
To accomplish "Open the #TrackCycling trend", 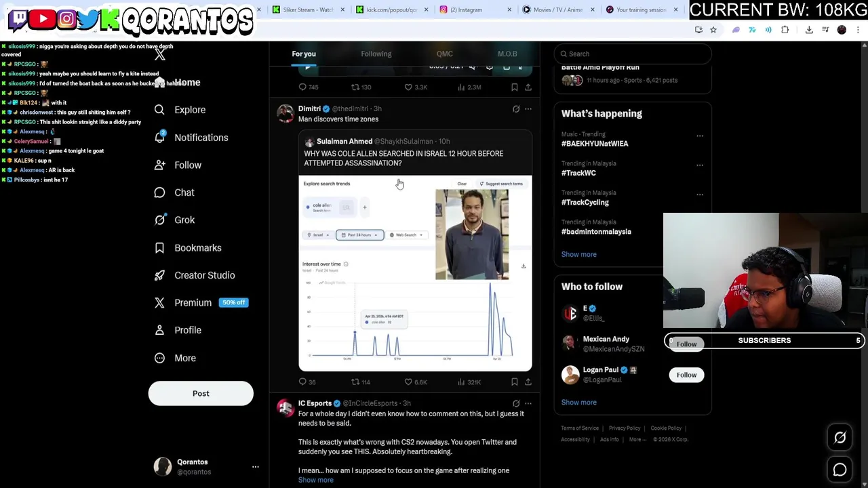I will click(585, 202).
